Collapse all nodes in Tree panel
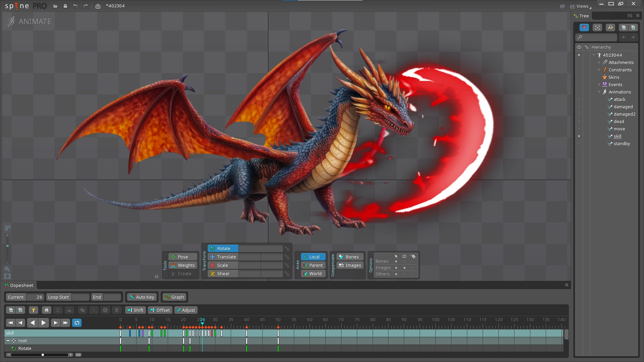The image size is (644, 362). coord(624,27)
